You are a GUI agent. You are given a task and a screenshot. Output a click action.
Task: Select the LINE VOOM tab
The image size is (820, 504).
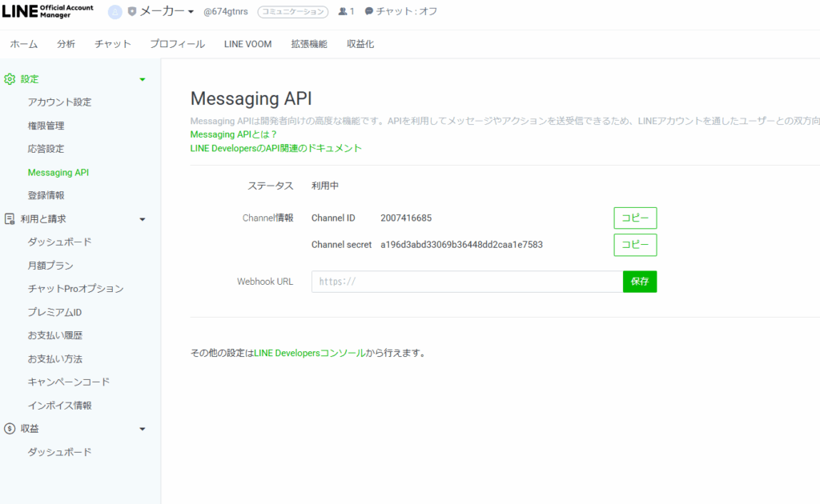pos(248,44)
